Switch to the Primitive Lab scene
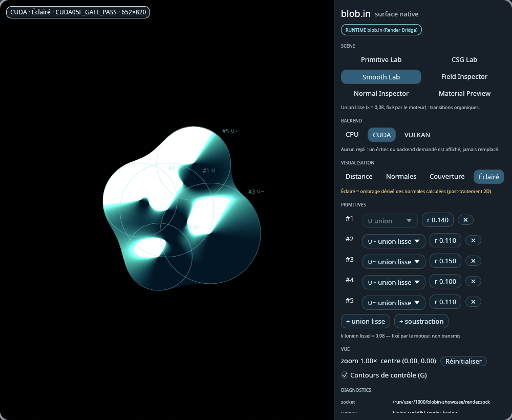Viewport: 512px width, 420px height. tap(381, 60)
